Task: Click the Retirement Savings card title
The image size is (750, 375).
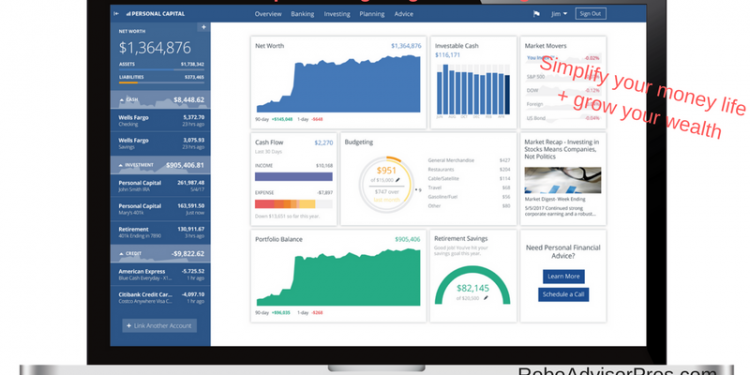Action: (x=461, y=239)
